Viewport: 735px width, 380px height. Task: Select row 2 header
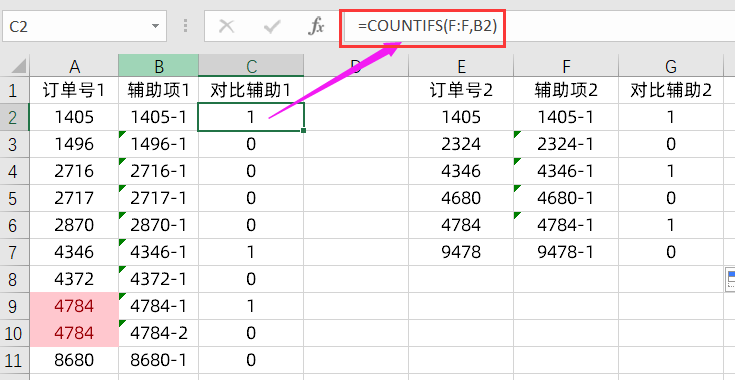coord(14,117)
